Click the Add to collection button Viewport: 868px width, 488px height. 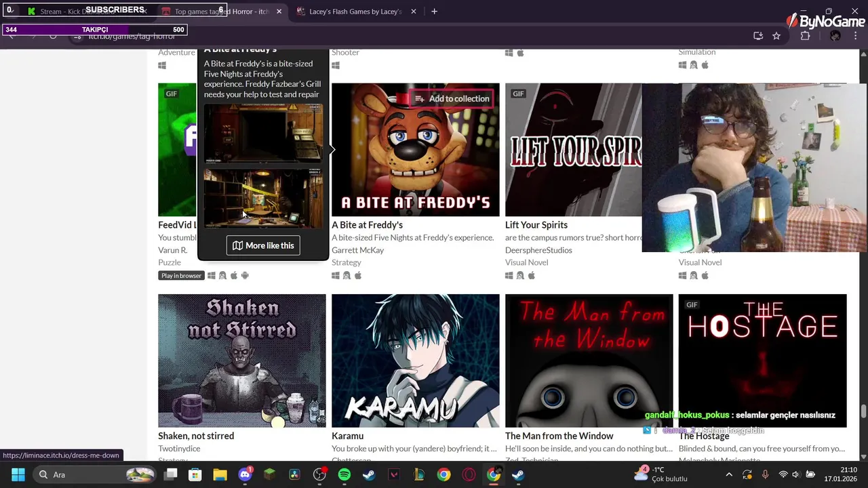coord(452,98)
